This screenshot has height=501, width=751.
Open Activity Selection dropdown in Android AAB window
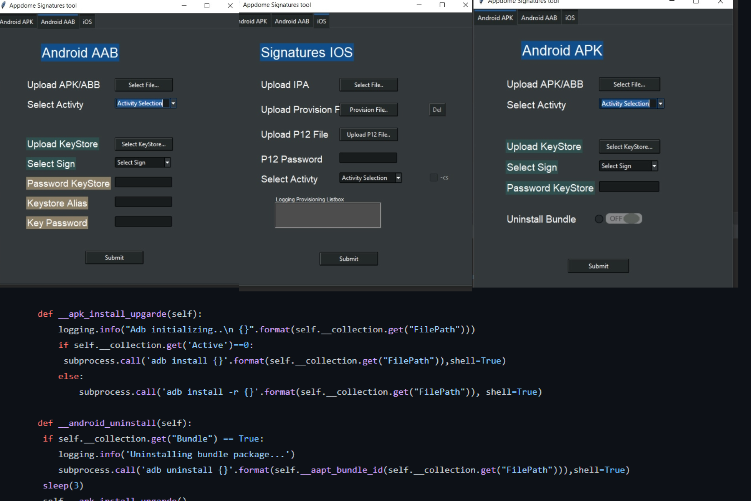pyautogui.click(x=146, y=103)
